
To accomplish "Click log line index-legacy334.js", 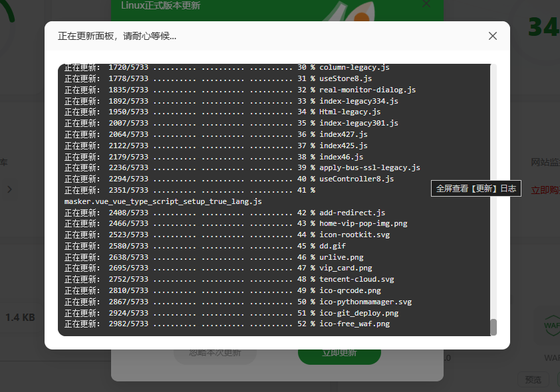I will 231,101.
